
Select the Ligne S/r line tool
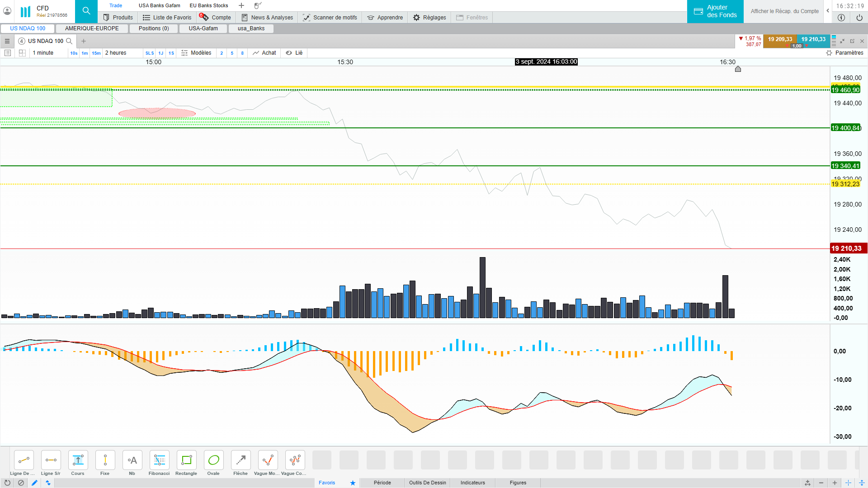point(51,460)
